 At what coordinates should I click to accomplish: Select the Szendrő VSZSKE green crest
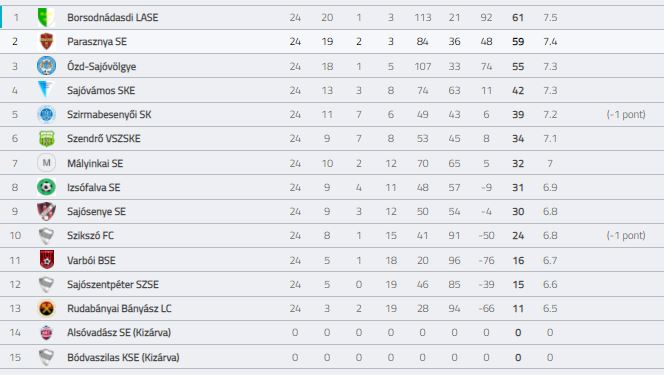(x=47, y=138)
